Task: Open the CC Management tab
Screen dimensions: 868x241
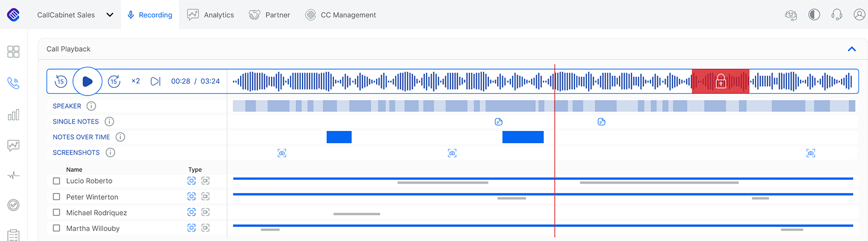Action: [x=341, y=15]
